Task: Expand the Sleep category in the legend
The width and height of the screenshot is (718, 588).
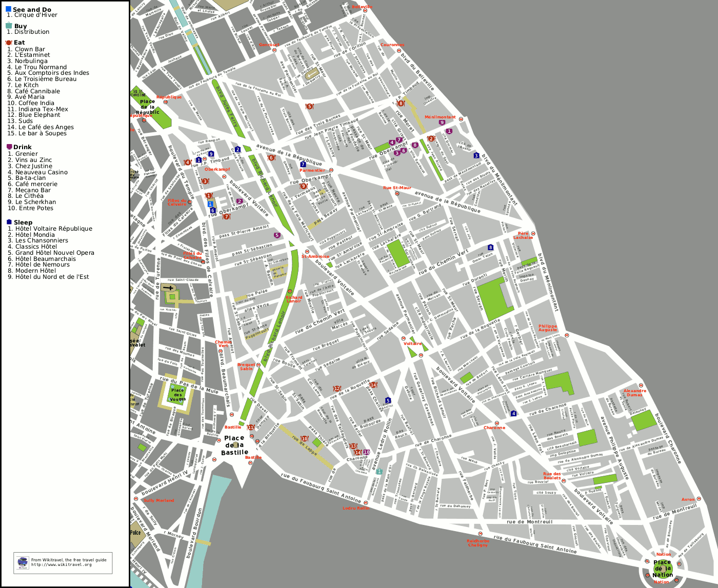Action: [x=9, y=222]
